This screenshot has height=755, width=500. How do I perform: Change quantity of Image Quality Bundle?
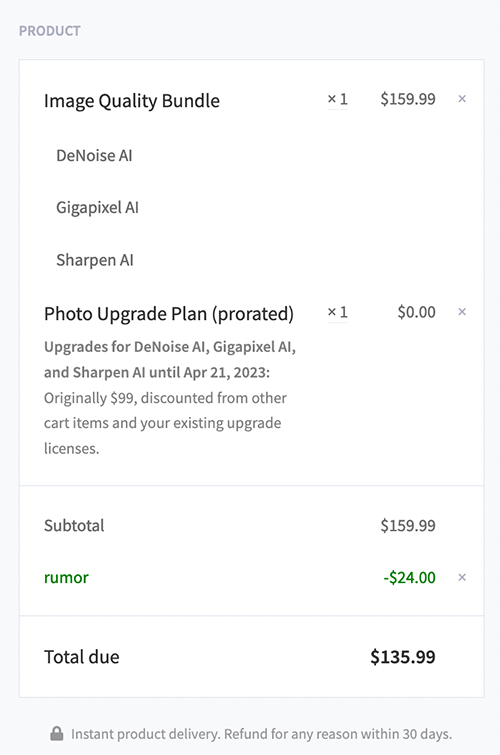tap(338, 99)
